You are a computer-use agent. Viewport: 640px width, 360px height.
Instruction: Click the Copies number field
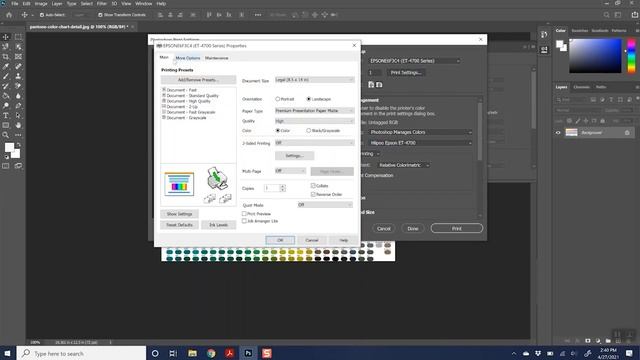click(x=272, y=188)
